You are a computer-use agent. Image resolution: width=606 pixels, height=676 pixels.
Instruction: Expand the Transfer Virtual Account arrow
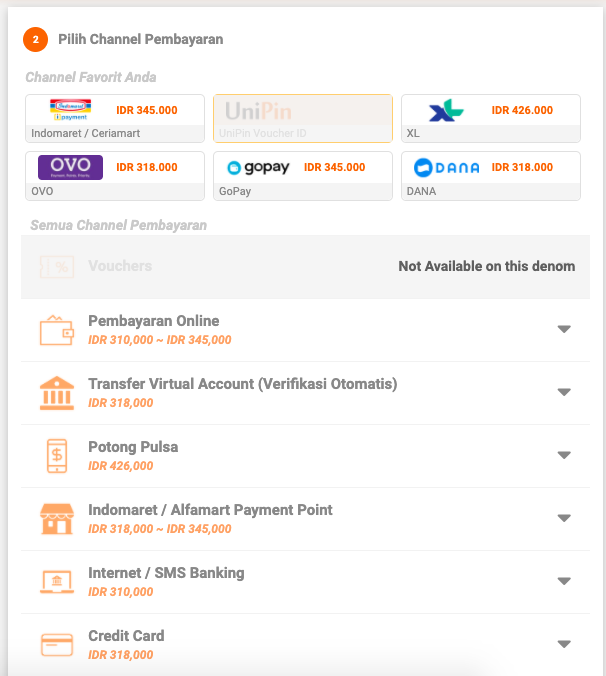[x=564, y=392]
